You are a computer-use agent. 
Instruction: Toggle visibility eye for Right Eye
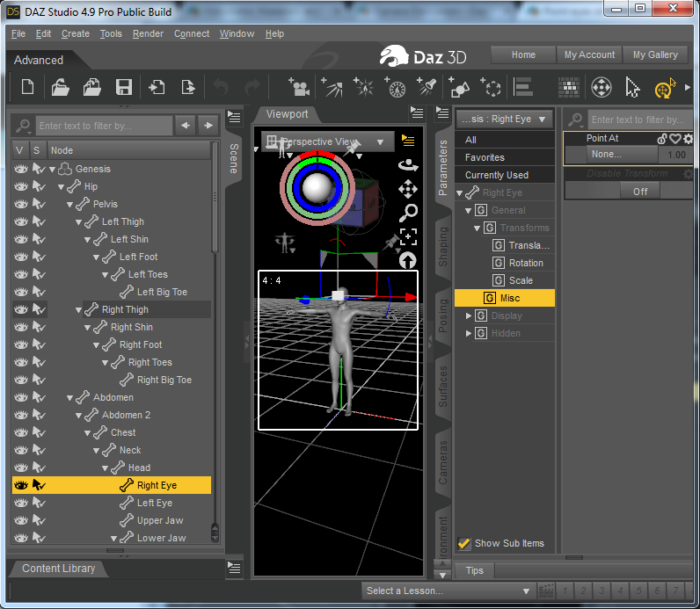coord(21,485)
